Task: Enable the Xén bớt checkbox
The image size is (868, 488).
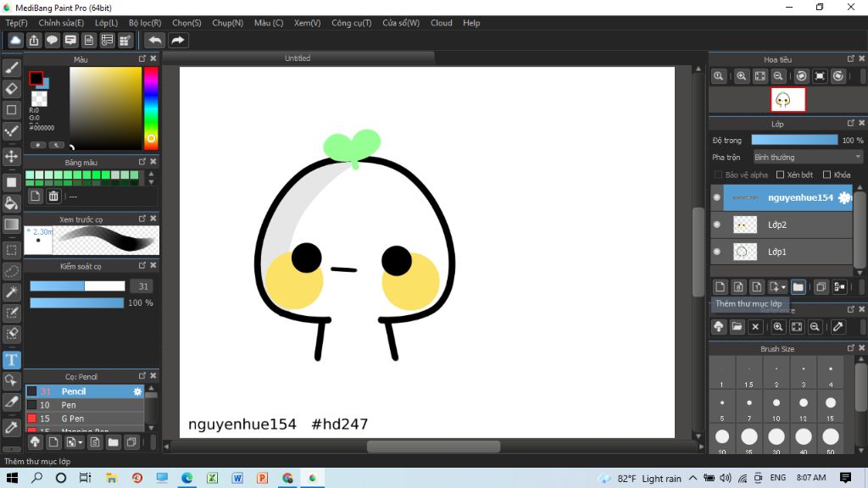Action: pyautogui.click(x=780, y=175)
